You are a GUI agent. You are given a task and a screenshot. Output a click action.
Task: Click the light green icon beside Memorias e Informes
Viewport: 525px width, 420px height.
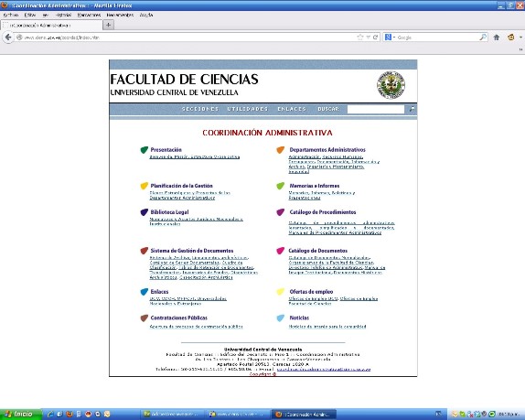click(x=280, y=186)
